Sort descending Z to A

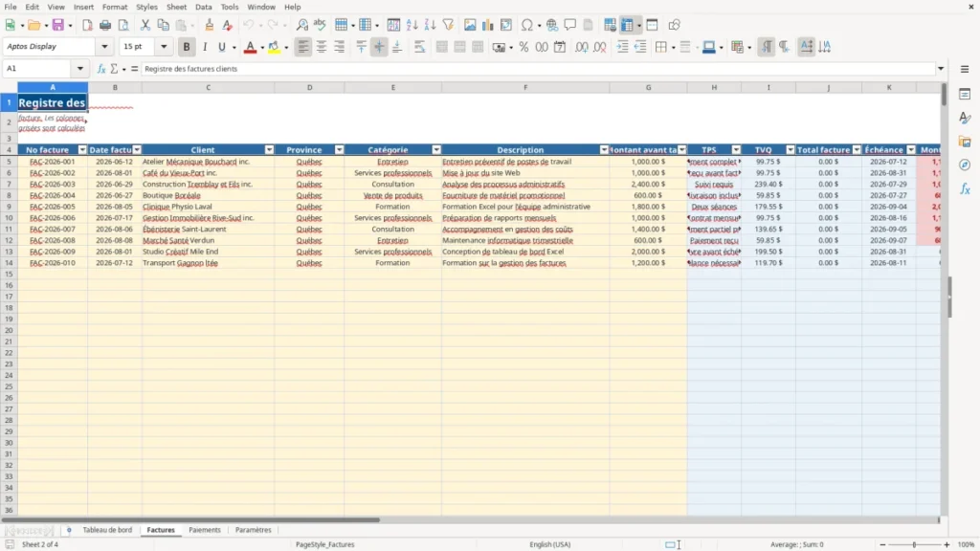point(430,25)
